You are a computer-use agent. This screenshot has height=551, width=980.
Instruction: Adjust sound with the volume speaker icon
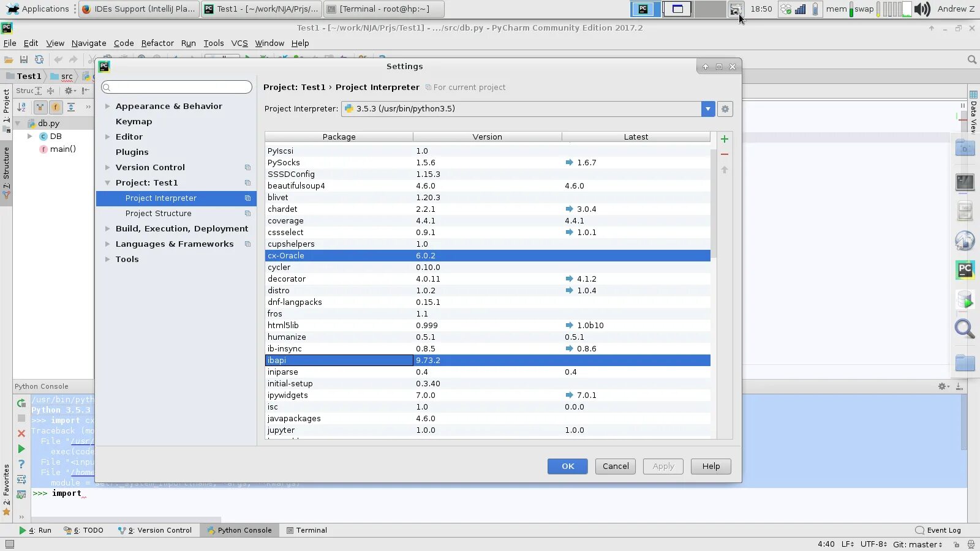tap(922, 9)
